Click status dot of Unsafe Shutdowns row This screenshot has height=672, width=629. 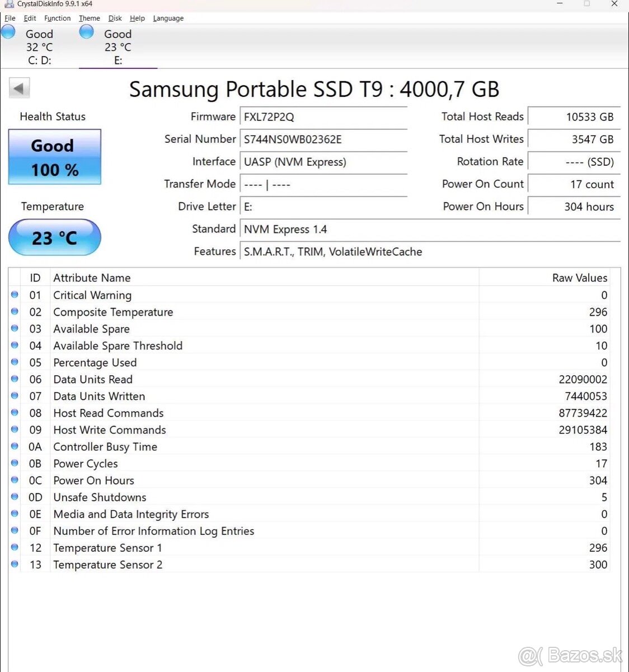15,496
